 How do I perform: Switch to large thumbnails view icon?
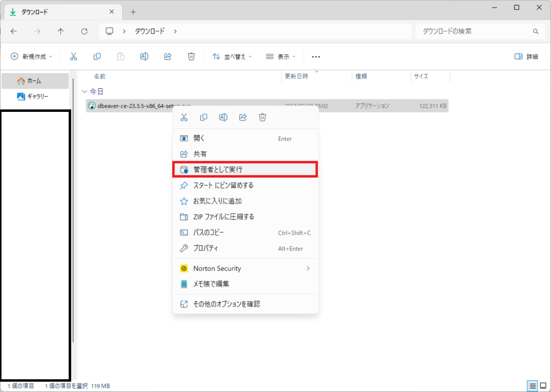click(x=543, y=386)
